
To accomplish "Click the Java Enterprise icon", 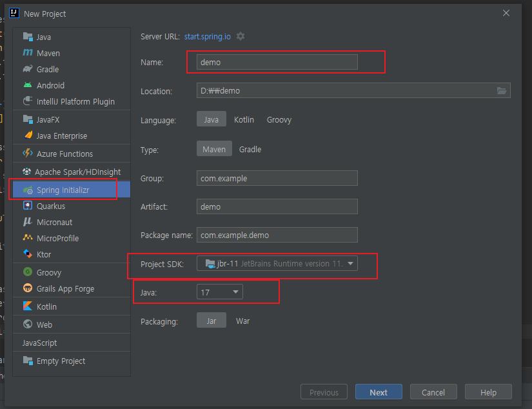I will [x=28, y=135].
